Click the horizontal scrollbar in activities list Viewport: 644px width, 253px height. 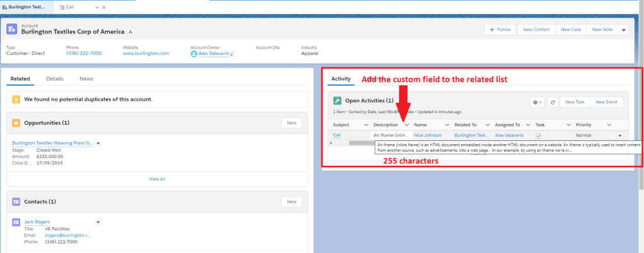click(359, 143)
